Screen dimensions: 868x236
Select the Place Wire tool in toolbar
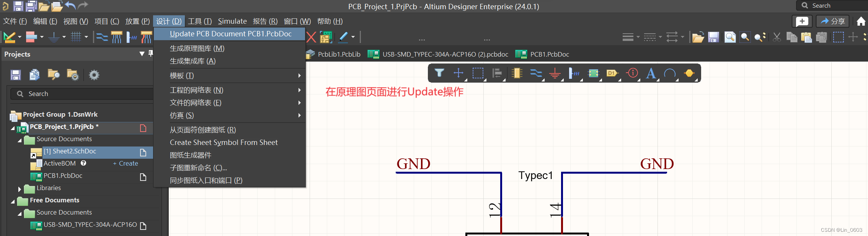click(x=102, y=37)
